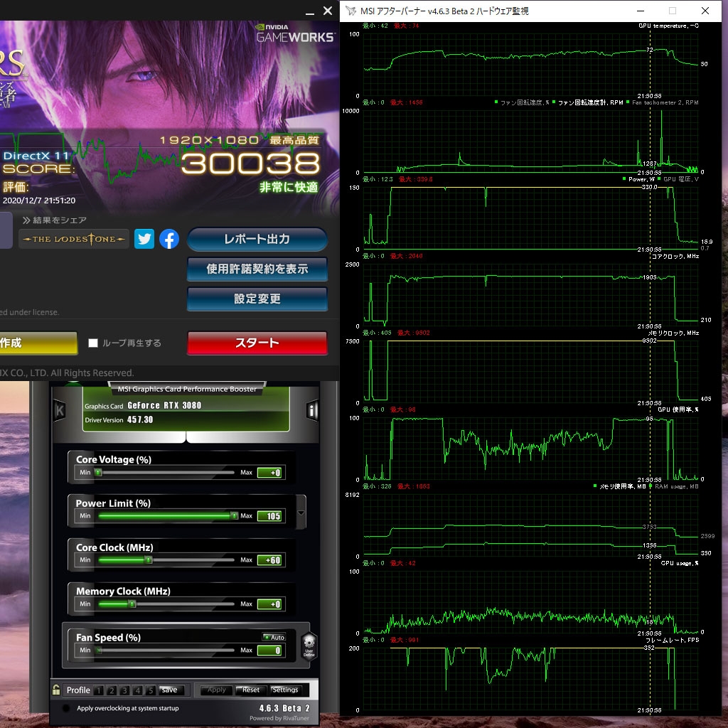The image size is (728, 728).
Task: Click the yellow 作成 button
Action: (x=38, y=343)
